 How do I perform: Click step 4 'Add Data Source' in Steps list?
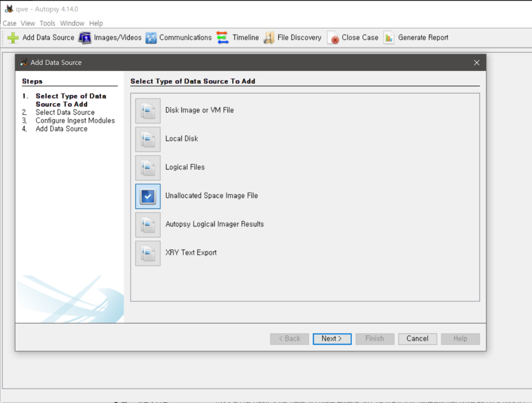pos(62,129)
